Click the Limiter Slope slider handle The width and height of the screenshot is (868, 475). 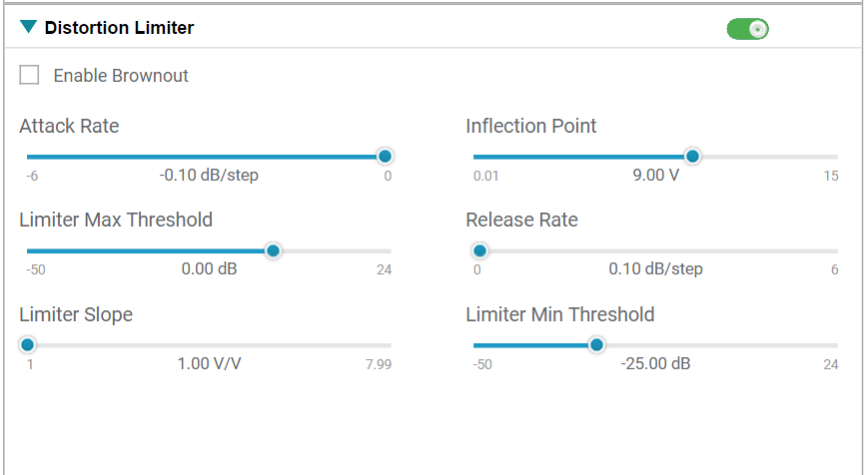click(x=28, y=345)
